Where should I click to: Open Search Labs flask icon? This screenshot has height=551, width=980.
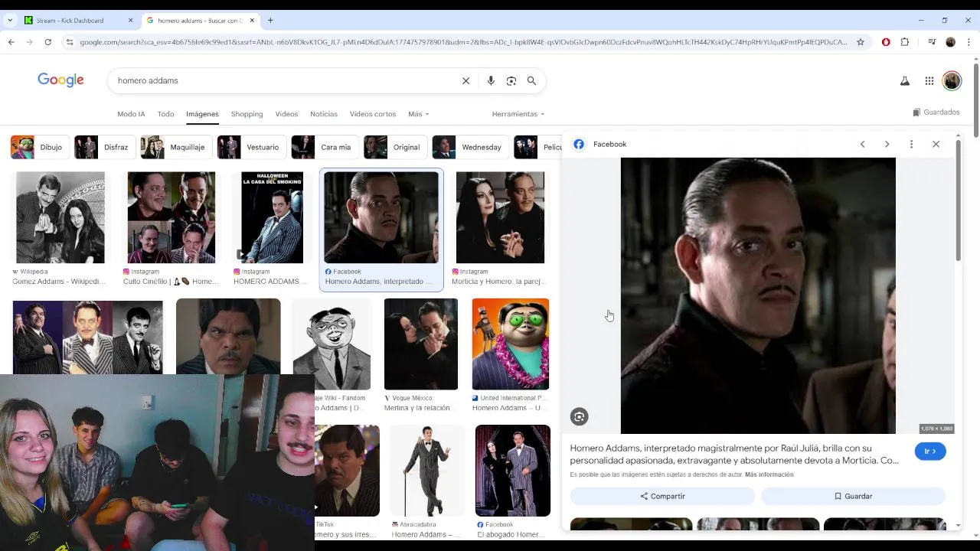pos(904,80)
